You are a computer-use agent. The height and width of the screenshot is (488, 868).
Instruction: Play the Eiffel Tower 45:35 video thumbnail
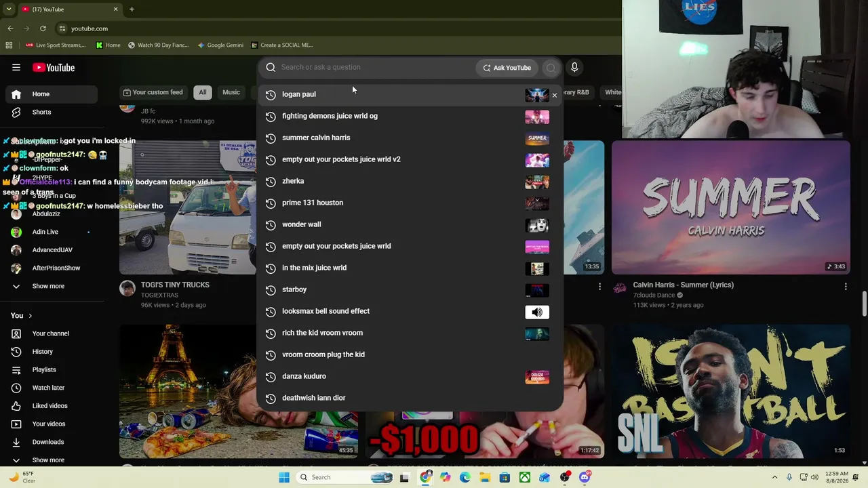point(239,391)
